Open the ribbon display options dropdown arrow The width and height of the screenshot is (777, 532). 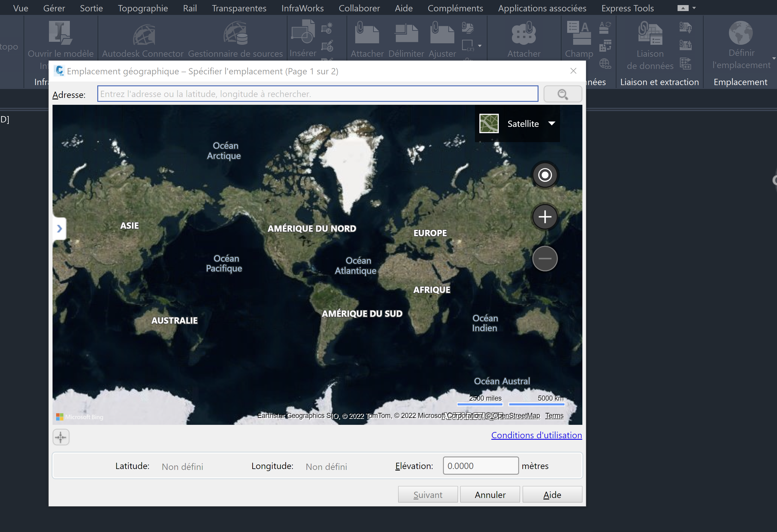pos(694,8)
